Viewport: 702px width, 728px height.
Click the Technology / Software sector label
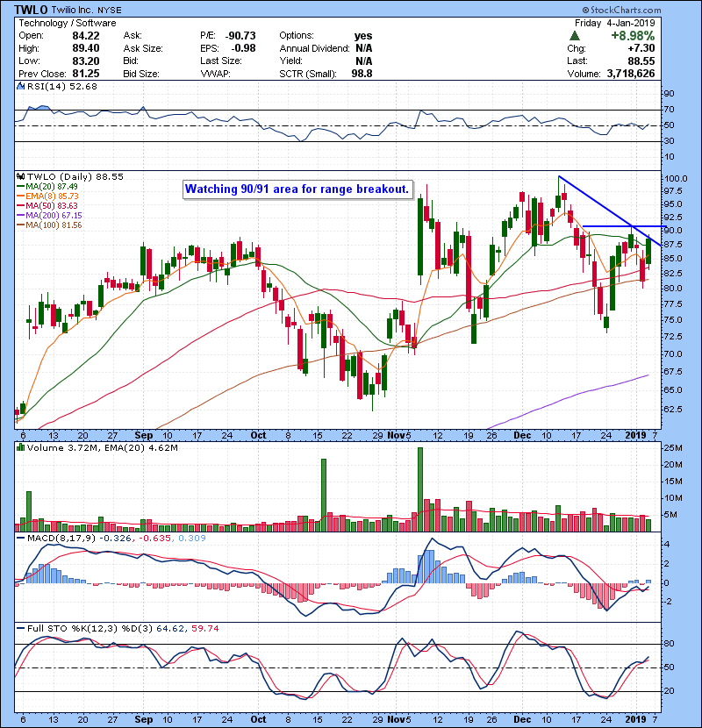pyautogui.click(x=68, y=23)
